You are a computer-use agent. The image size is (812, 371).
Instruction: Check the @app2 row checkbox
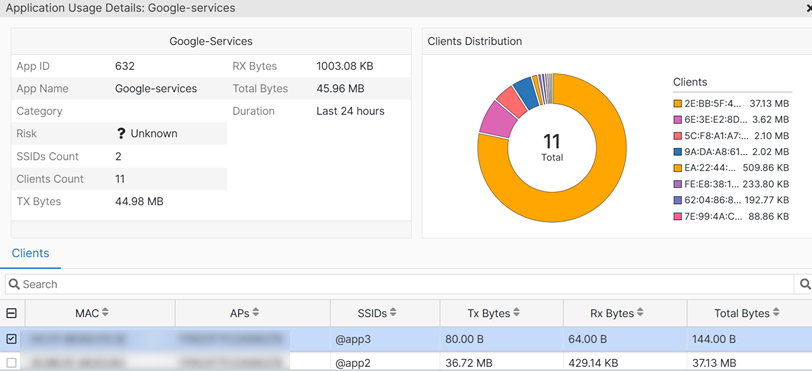[11, 363]
